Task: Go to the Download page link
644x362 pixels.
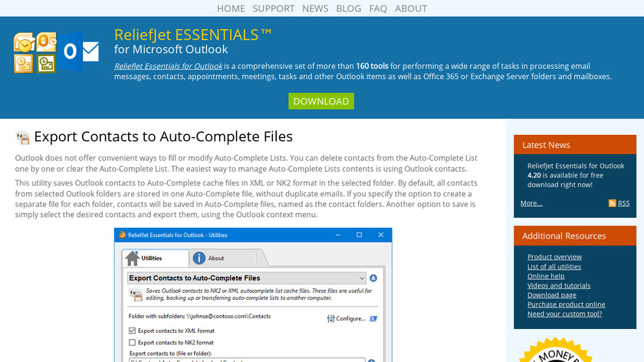Action: [x=552, y=295]
